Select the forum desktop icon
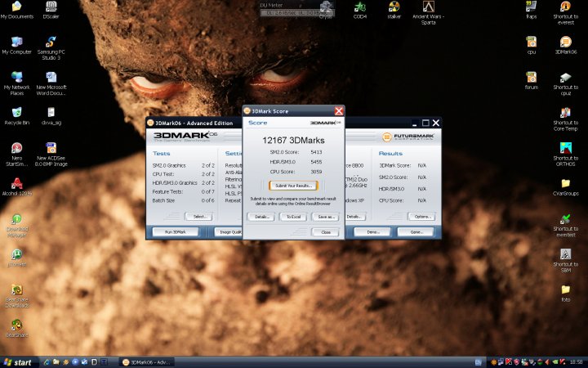The height and width of the screenshot is (368, 588). 532,81
